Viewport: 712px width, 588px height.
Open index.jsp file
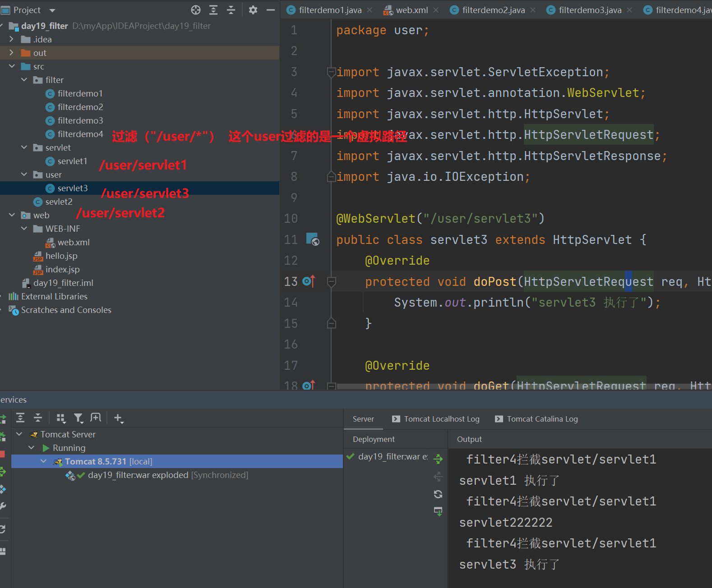click(62, 269)
